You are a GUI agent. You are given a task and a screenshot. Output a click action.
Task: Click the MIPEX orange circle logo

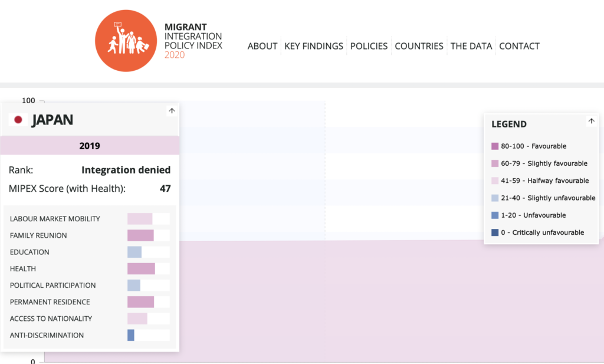[x=124, y=42]
